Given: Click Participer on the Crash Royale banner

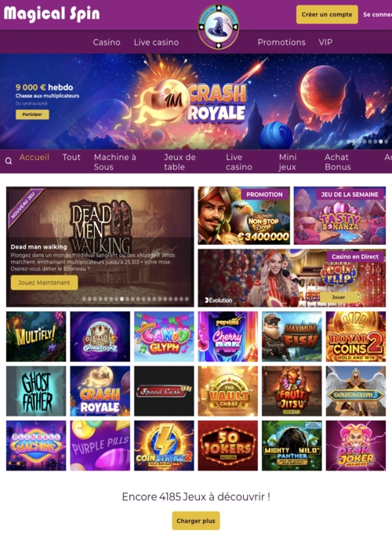Looking at the screenshot, I should tap(32, 115).
